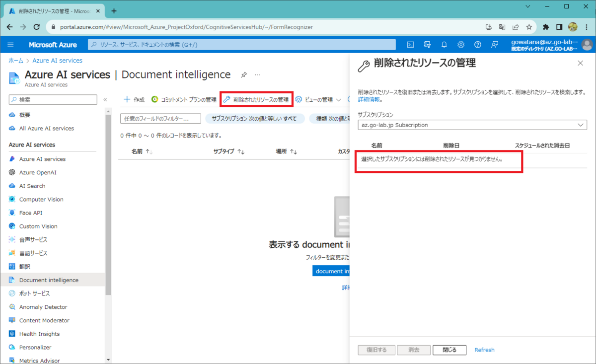
Task: Open the 詳細情報 link in panel
Action: point(369,99)
